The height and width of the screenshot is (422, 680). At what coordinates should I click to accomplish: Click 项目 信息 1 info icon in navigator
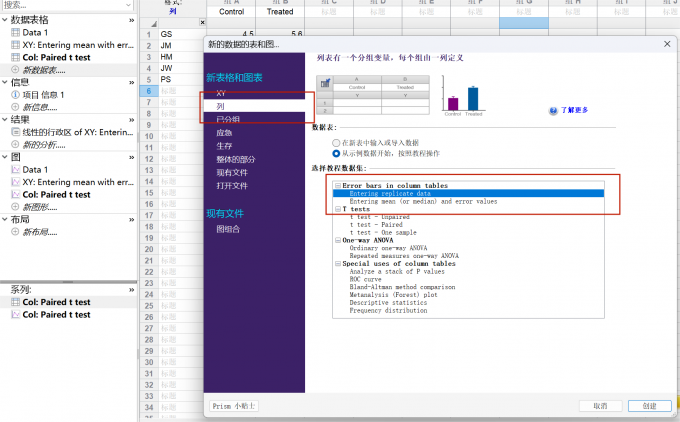15,94
